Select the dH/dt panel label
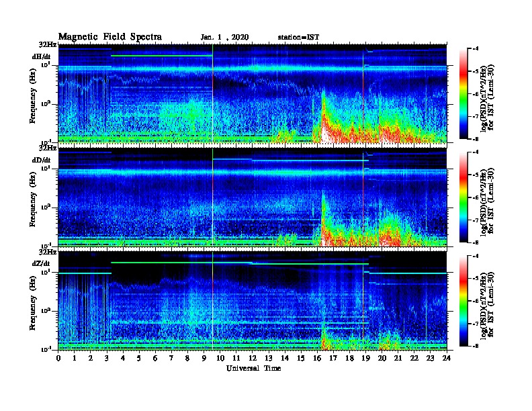The height and width of the screenshot is (411, 532). pyautogui.click(x=42, y=56)
